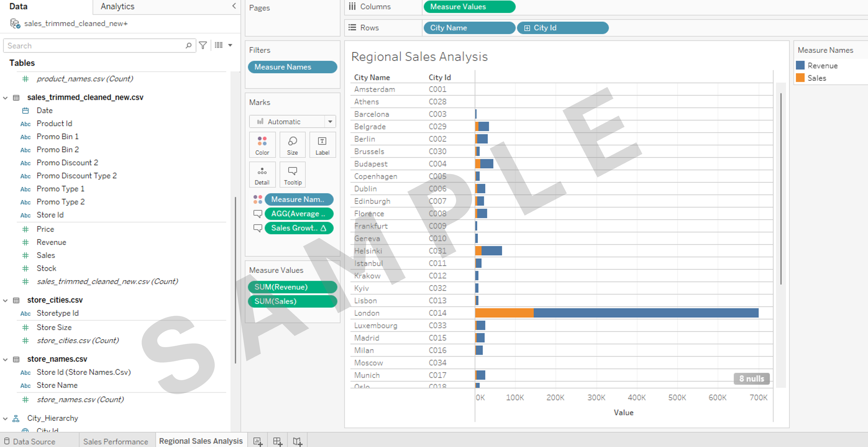The image size is (868, 447).
Task: Click the Revenue color swatch in the legend
Action: pos(801,65)
